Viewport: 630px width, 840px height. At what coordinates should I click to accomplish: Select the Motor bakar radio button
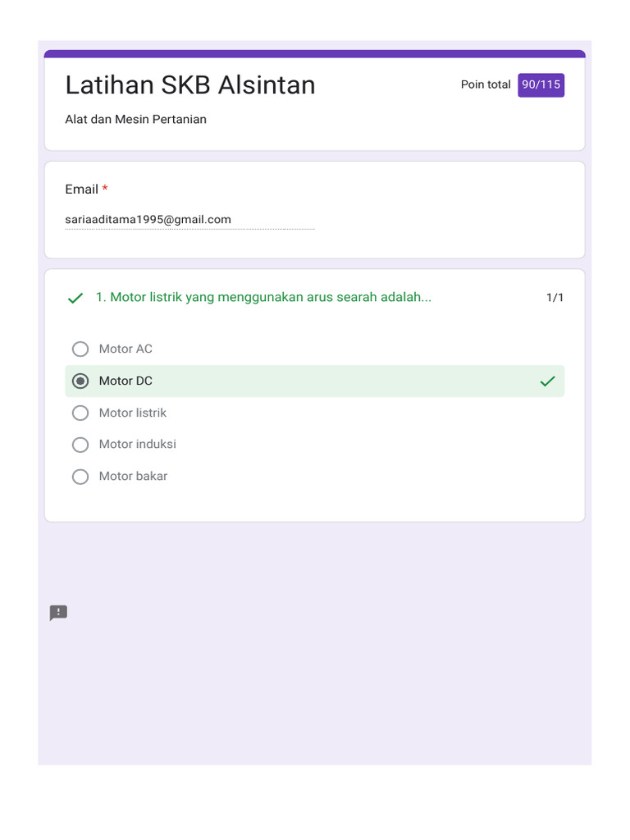point(80,477)
